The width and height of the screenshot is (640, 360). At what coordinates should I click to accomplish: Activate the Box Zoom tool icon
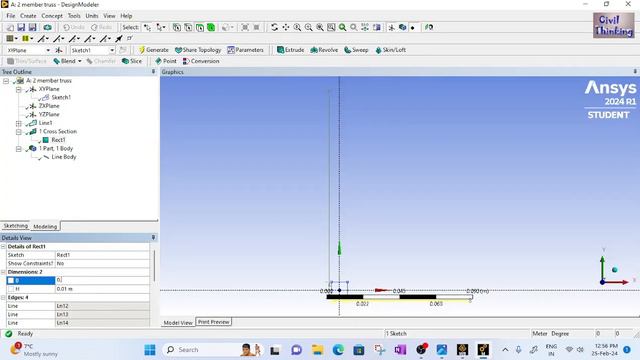pyautogui.click(x=331, y=27)
